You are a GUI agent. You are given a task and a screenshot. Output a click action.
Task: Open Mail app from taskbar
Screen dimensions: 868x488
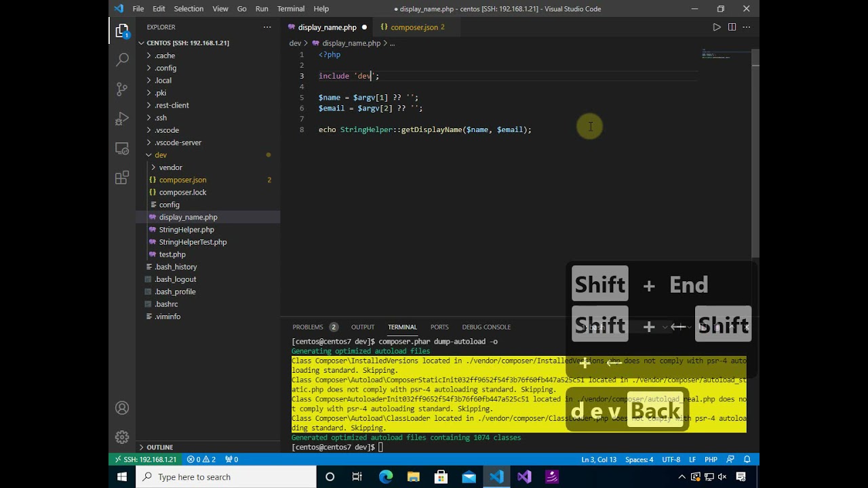[469, 476]
